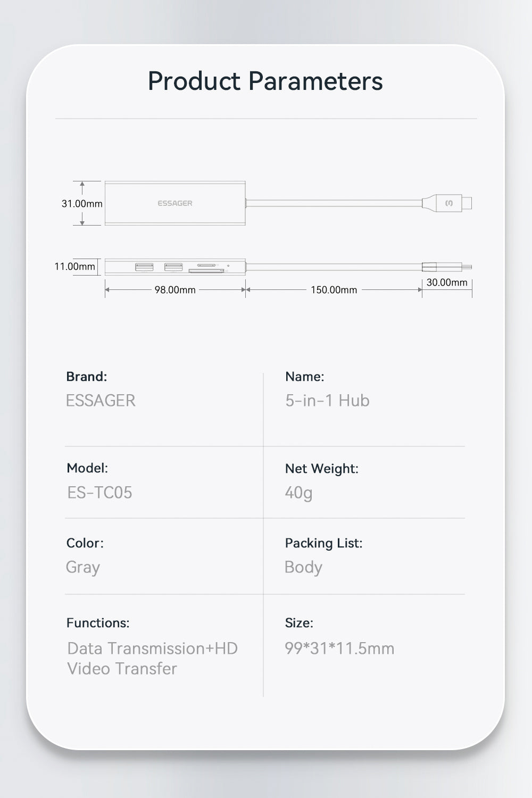Viewport: 532px width, 798px height.
Task: Click the Packing List label
Action: 323,543
